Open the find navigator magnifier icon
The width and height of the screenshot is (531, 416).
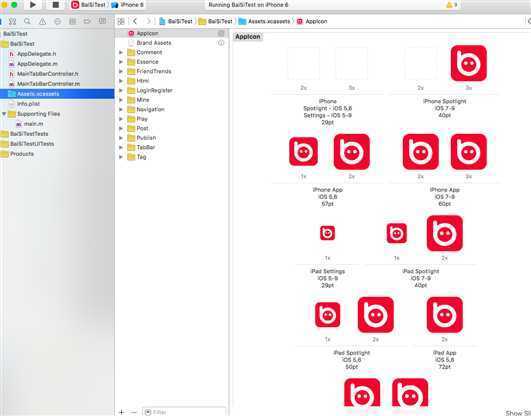[x=27, y=21]
